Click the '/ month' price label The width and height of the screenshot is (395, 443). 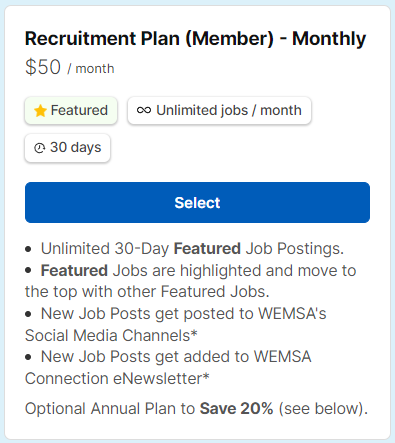point(91,69)
